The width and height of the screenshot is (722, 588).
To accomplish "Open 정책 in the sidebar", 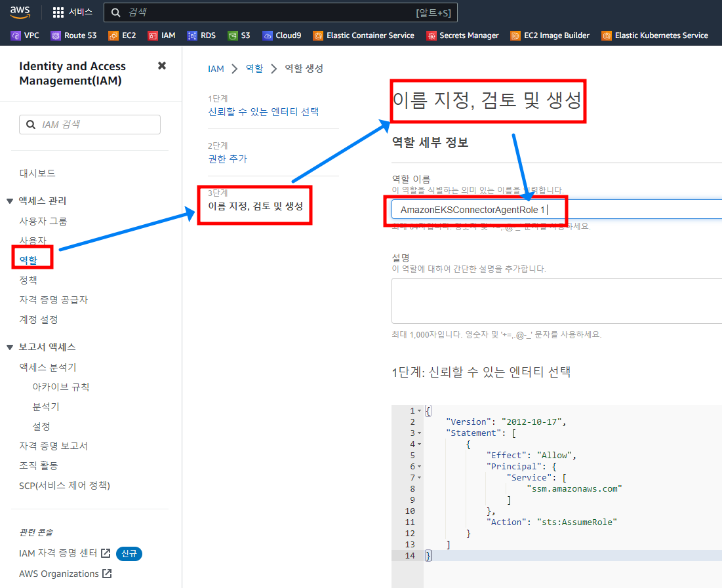I will coord(28,280).
